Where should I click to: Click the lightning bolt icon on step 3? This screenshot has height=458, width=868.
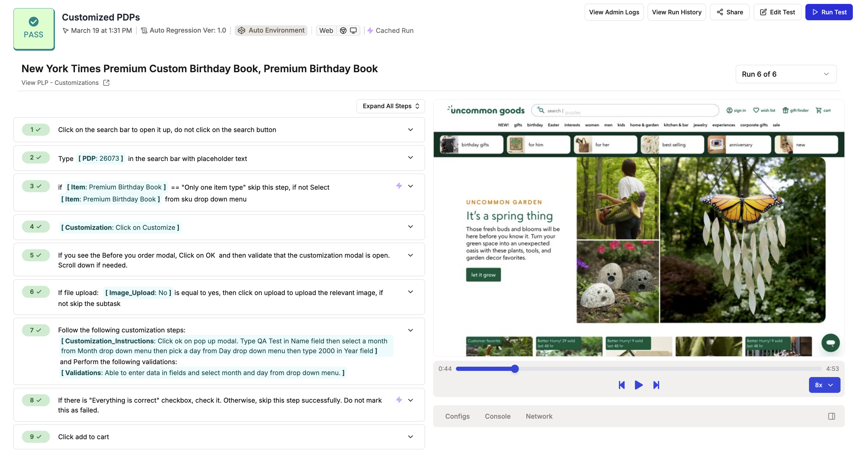(x=399, y=186)
